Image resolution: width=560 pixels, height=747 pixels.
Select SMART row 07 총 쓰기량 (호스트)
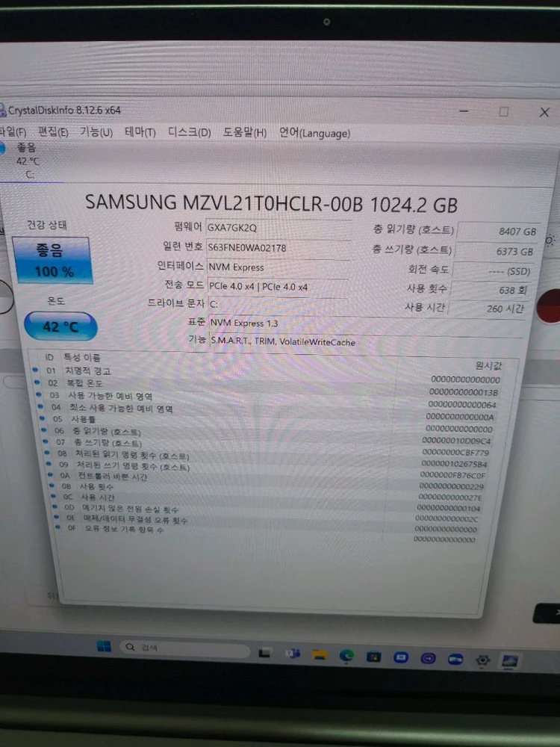point(267,447)
